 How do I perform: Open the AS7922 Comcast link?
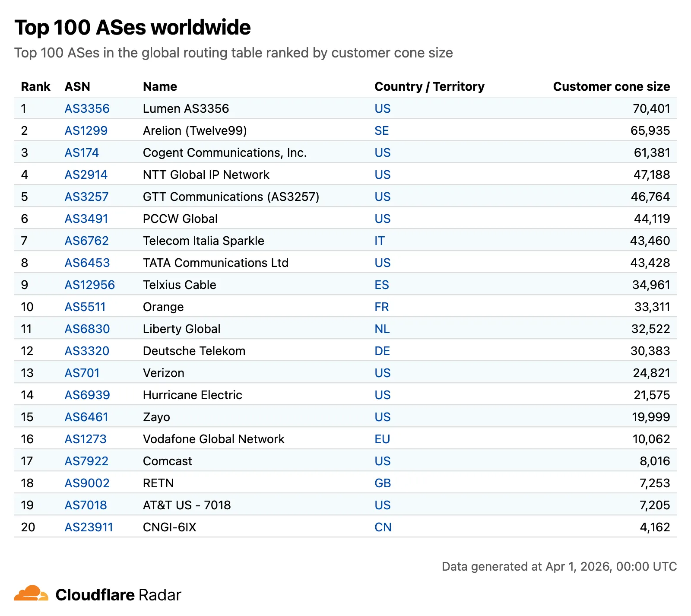point(87,461)
